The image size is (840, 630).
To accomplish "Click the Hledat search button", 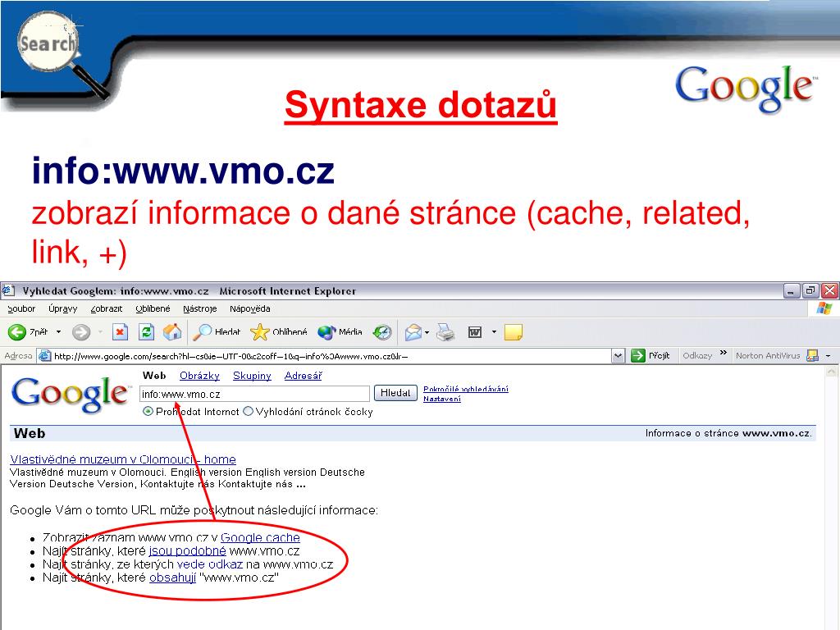I will (395, 393).
